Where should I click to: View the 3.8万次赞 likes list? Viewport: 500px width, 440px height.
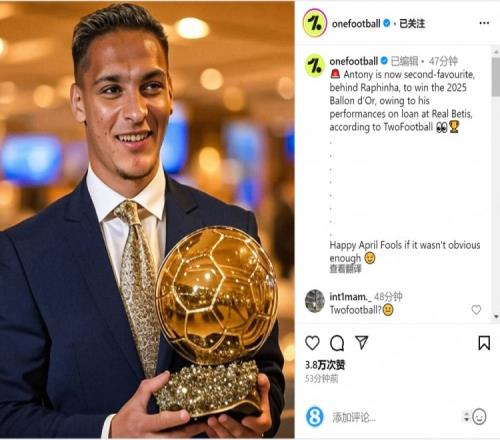325,365
